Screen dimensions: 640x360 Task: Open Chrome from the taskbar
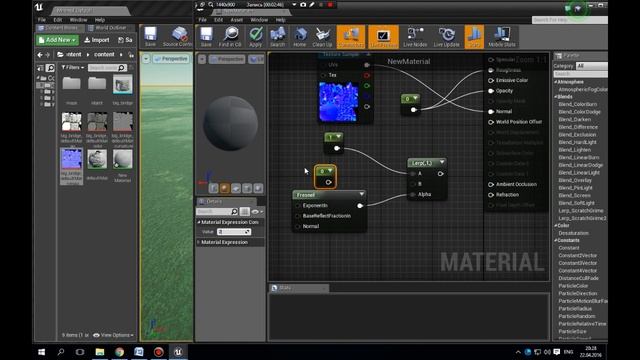pyautogui.click(x=120, y=352)
